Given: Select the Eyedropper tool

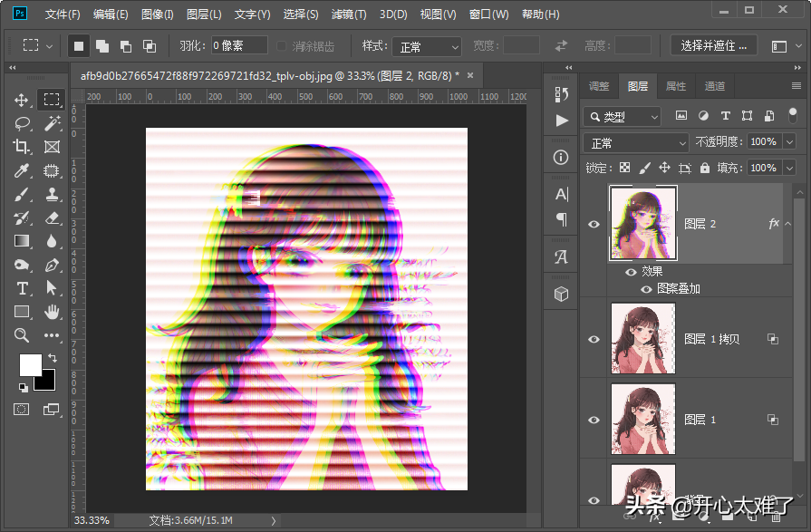Looking at the screenshot, I should (23, 170).
